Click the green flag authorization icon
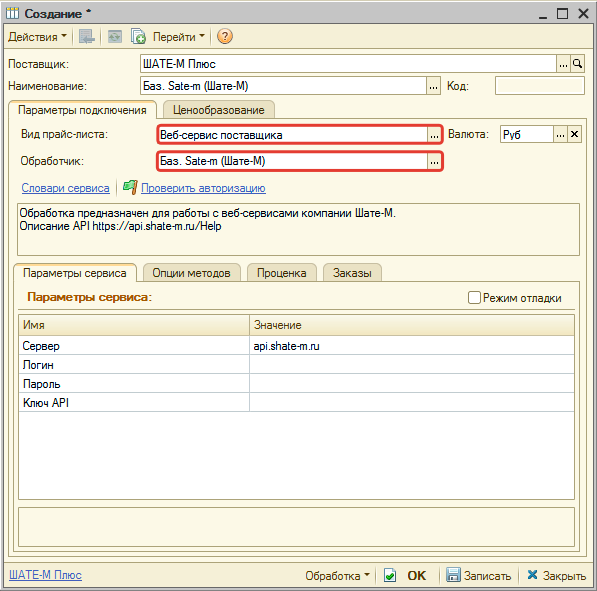Screen dimensions: 597x591 130,187
